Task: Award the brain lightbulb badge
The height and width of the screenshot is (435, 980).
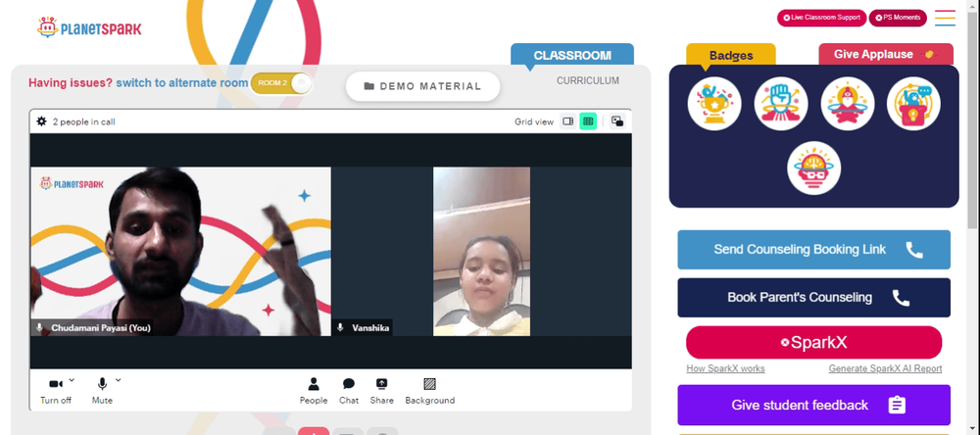Action: tap(813, 169)
